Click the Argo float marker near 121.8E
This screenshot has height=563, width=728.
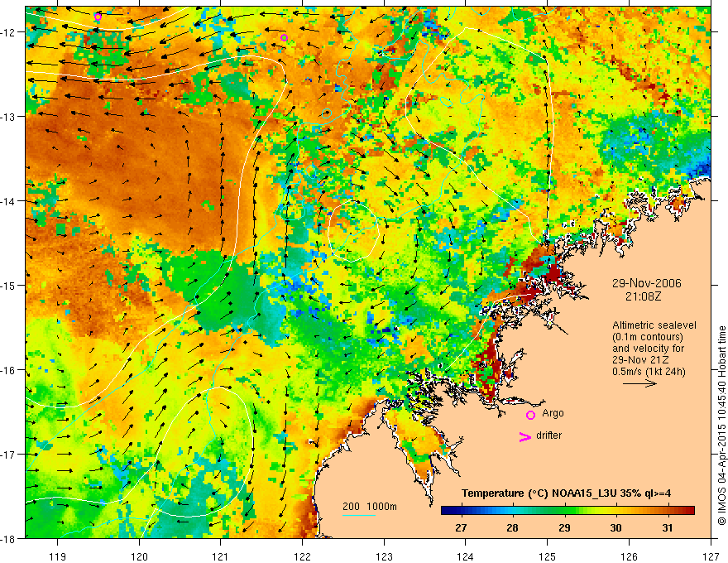click(284, 37)
